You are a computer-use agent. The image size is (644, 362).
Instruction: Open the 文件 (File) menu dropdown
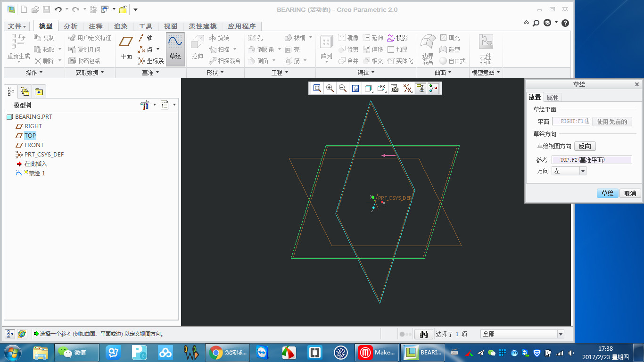[18, 26]
